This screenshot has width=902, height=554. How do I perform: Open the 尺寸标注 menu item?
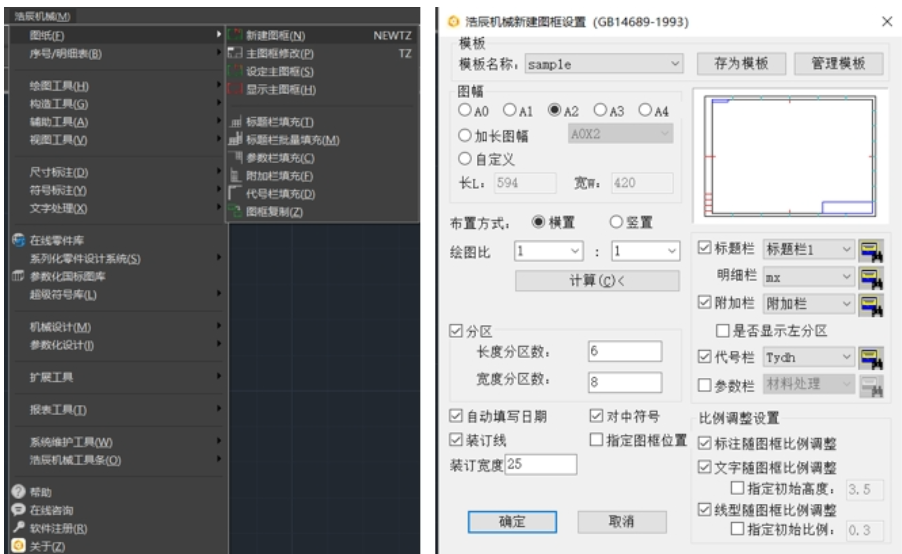60,172
